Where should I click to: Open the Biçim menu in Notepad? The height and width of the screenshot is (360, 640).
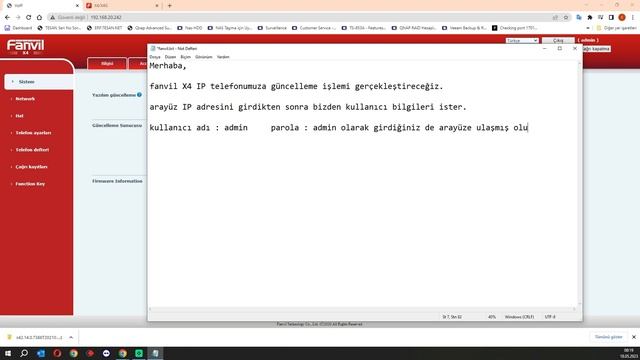tap(185, 57)
